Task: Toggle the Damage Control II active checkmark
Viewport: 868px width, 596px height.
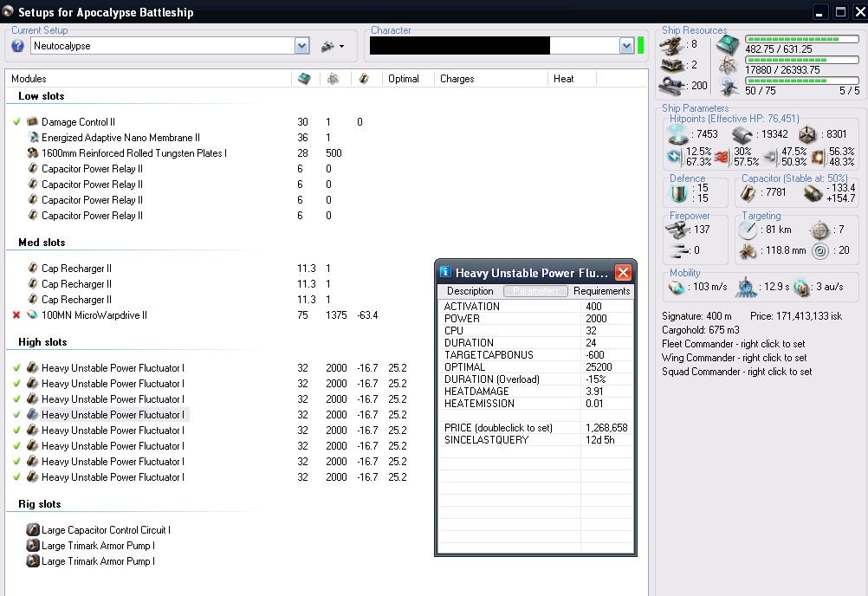Action: (x=16, y=122)
